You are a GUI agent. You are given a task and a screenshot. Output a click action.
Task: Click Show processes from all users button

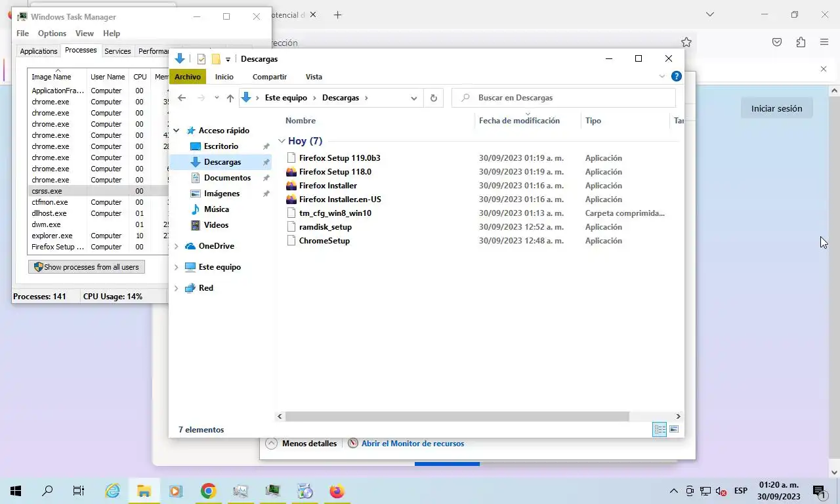(x=87, y=267)
